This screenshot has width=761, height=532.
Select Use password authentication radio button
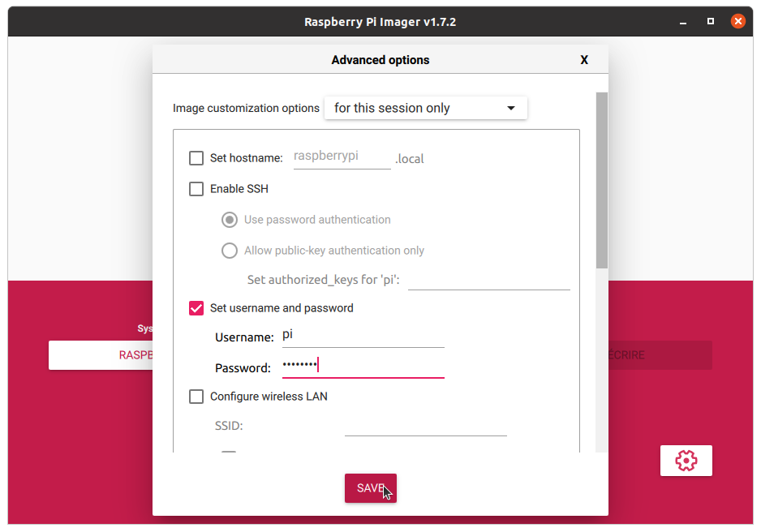(230, 220)
